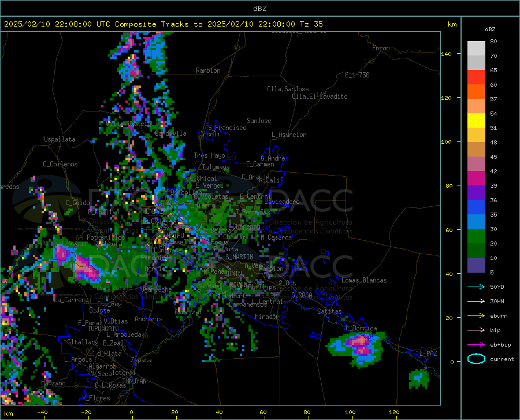Click the Ugarteche label

(156, 289)
